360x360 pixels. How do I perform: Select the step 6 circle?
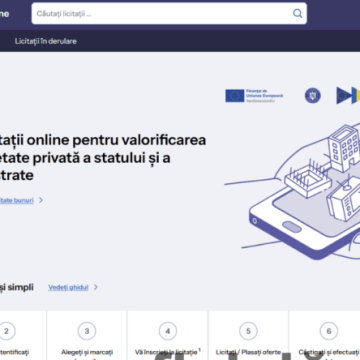pos(329,331)
